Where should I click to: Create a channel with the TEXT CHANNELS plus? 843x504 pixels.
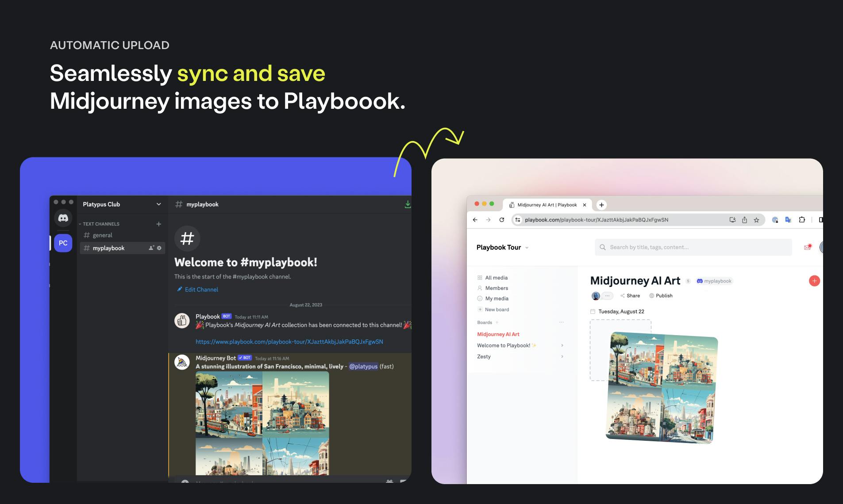pos(159,224)
